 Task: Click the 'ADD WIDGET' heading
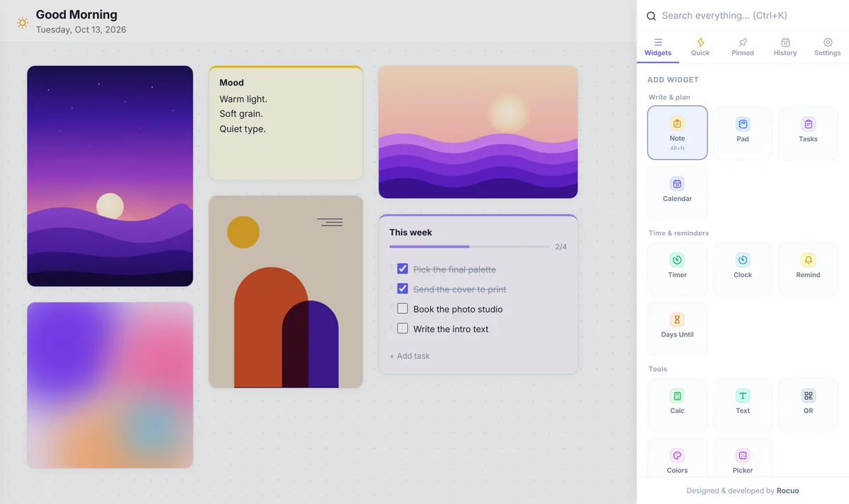[x=673, y=80]
